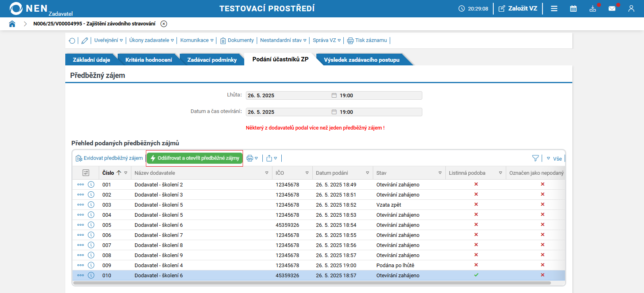The image size is (644, 293).
Task: Expand the Nestandardní stav menu
Action: (283, 40)
